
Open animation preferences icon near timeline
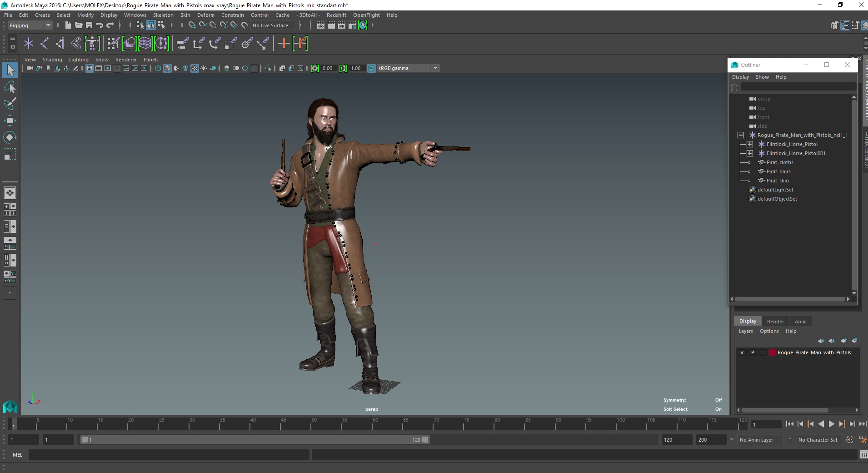[x=862, y=440]
